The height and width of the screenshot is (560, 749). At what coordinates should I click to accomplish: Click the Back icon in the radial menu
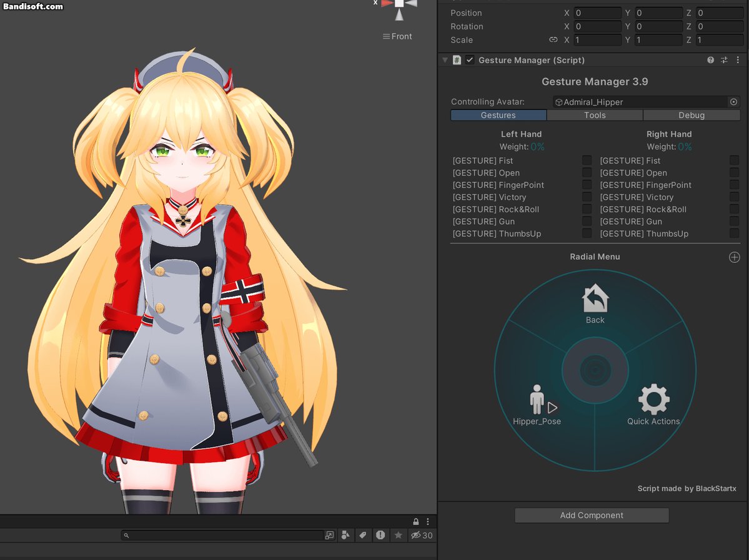point(595,299)
